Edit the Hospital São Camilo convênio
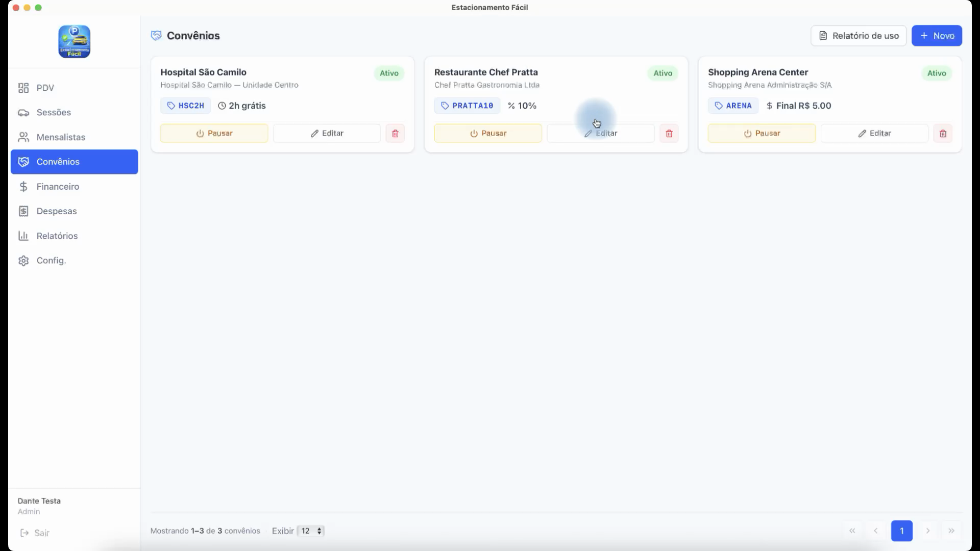 [x=327, y=133]
